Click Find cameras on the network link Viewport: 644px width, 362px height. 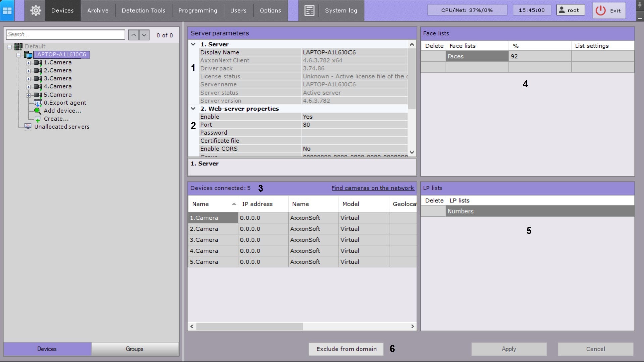click(x=373, y=188)
